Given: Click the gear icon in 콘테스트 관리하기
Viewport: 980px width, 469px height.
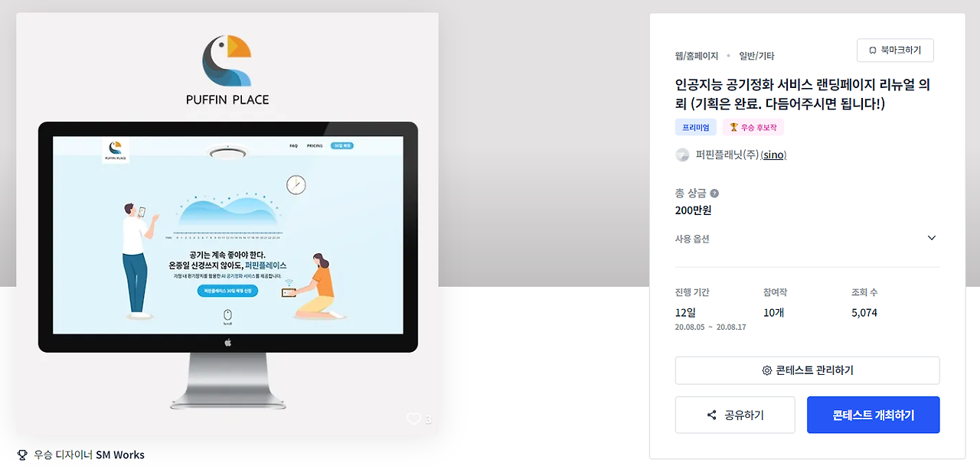Looking at the screenshot, I should point(766,370).
